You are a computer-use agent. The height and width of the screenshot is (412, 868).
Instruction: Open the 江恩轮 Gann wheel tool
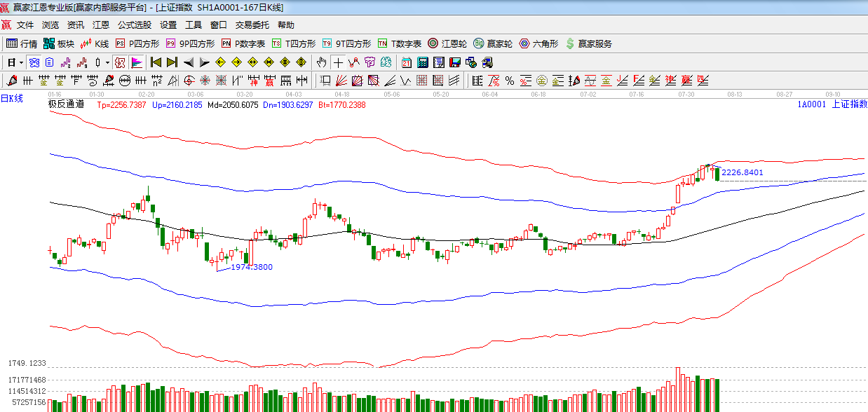tap(447, 43)
